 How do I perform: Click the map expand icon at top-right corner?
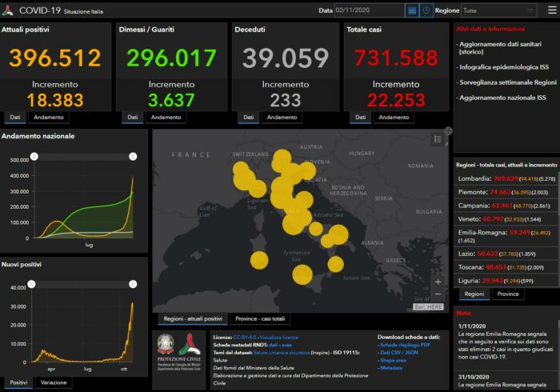pyautogui.click(x=448, y=130)
